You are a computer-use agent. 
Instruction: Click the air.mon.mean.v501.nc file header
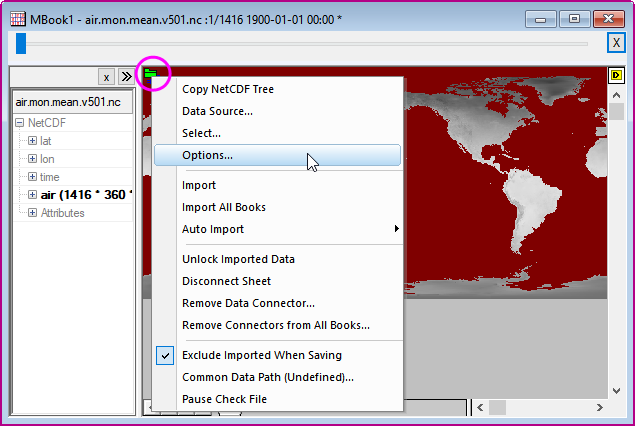pos(68,102)
